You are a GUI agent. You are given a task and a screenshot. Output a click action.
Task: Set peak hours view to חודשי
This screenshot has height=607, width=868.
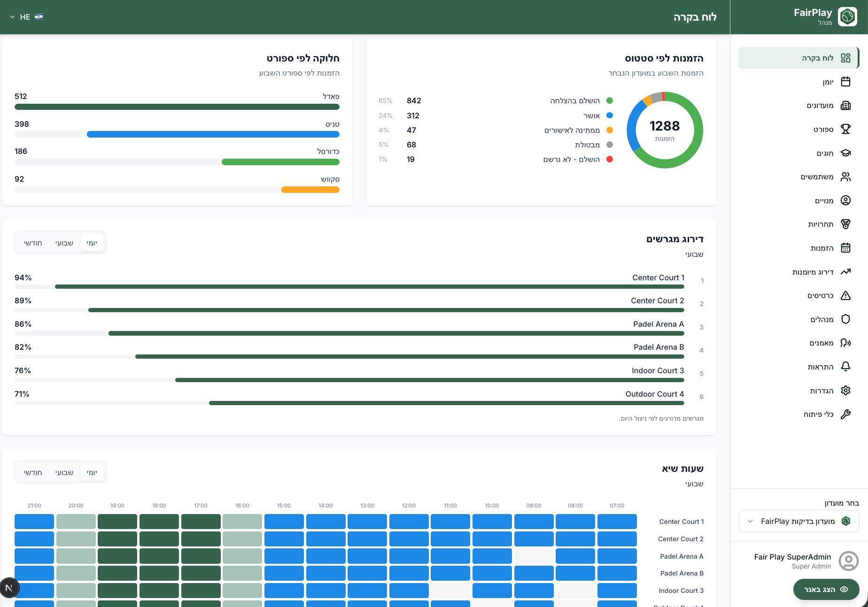tap(33, 472)
